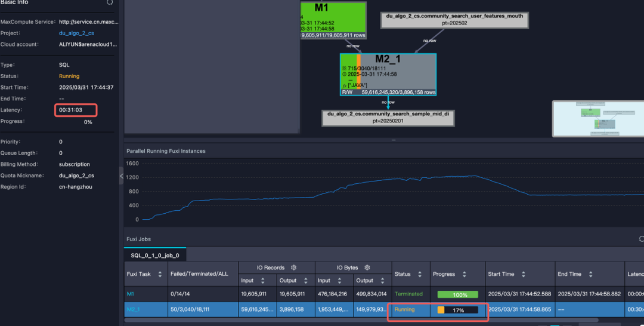Refresh the Fuxi Jobs panel
Viewport: 644px width, 326px height.
point(642,239)
